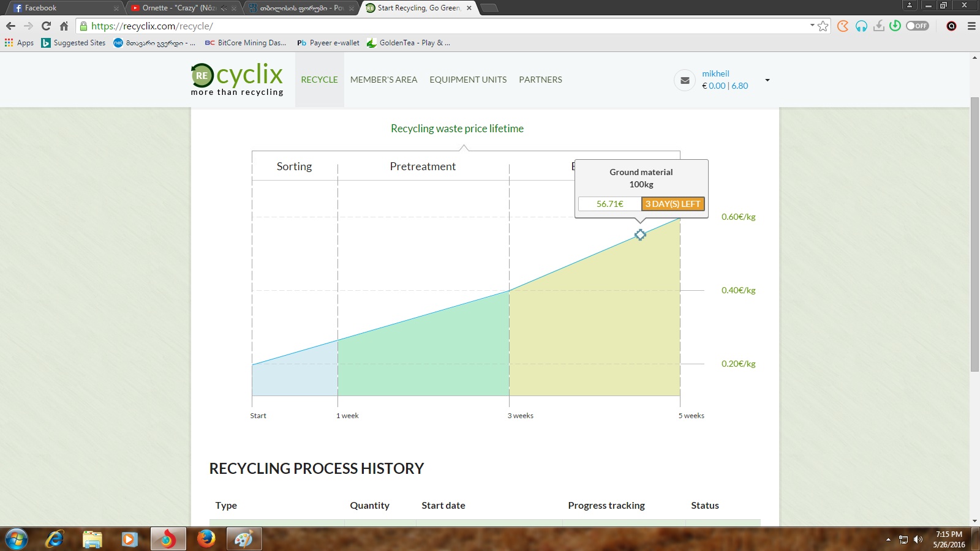This screenshot has height=551, width=980.
Task: Open Windows Media Player from the taskbar
Action: click(129, 539)
